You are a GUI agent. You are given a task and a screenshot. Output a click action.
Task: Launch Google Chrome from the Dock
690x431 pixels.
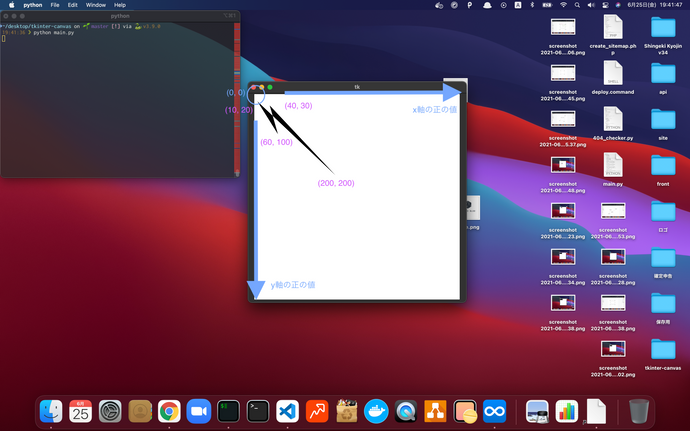pyautogui.click(x=169, y=411)
